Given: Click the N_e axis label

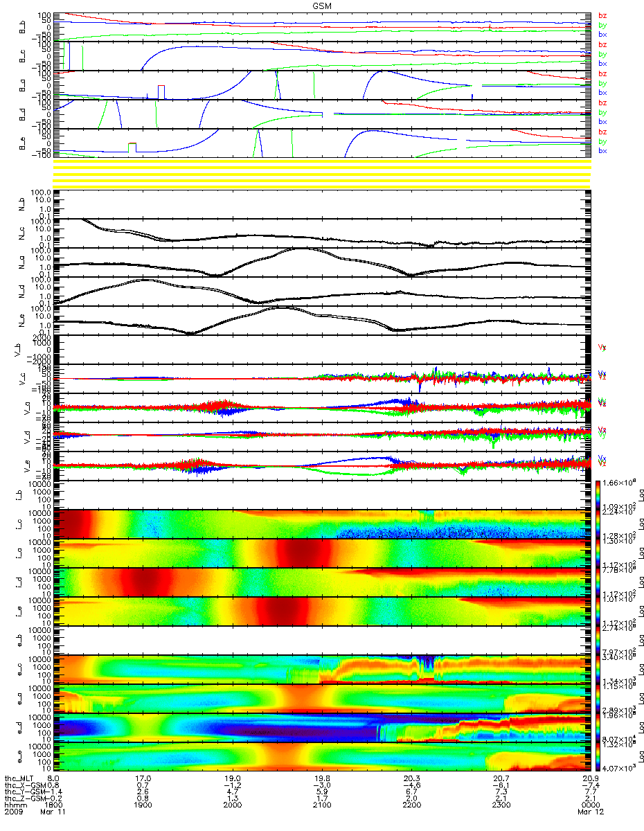Looking at the screenshot, I should [21, 321].
